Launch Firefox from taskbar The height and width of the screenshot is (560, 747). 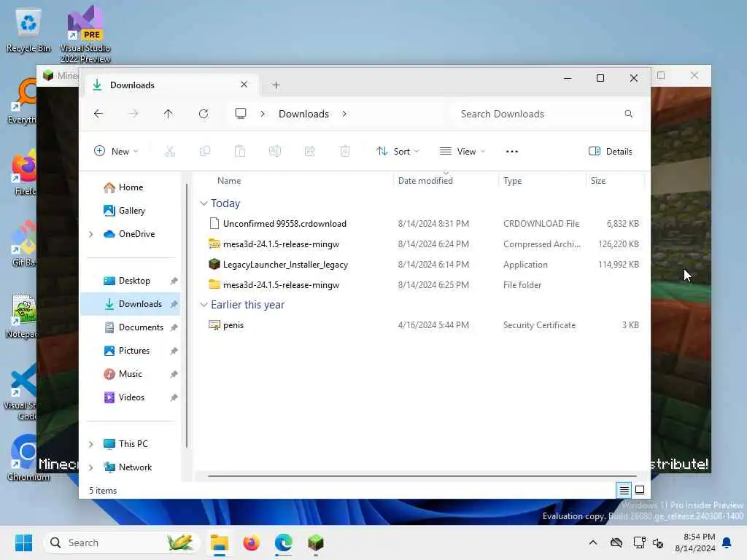252,542
